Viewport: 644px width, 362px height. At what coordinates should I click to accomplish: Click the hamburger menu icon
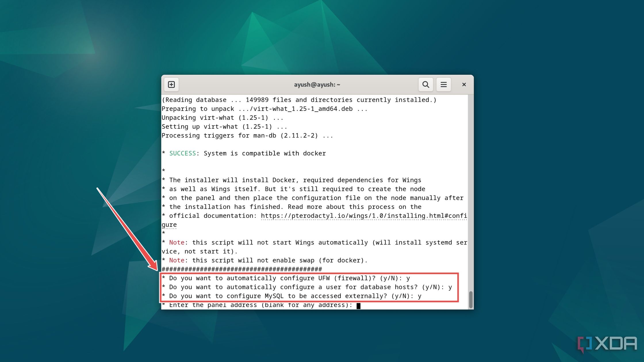point(444,84)
